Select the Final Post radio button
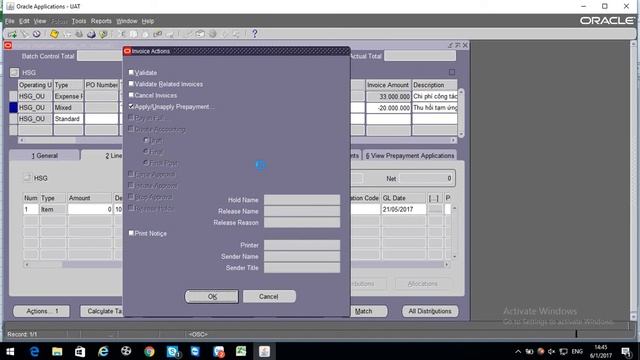The width and height of the screenshot is (640, 360). point(146,162)
